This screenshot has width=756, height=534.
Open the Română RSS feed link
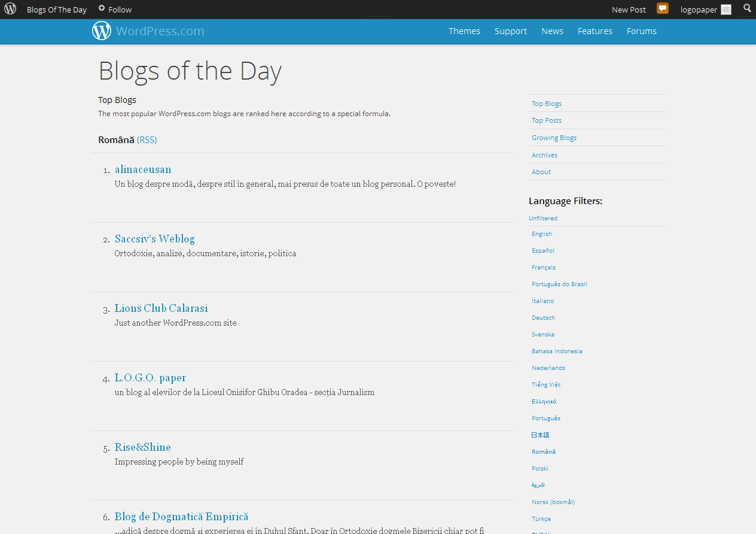click(x=147, y=140)
